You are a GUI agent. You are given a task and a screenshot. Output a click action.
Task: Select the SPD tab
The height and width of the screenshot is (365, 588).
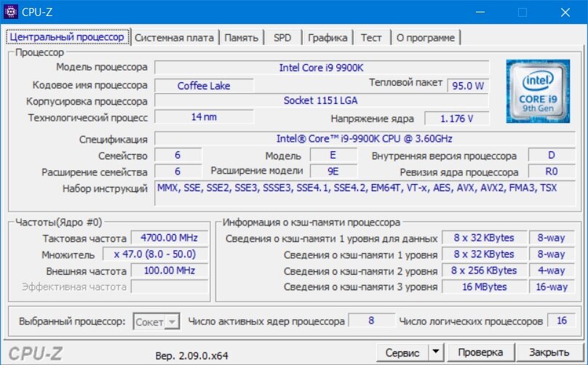coord(282,38)
